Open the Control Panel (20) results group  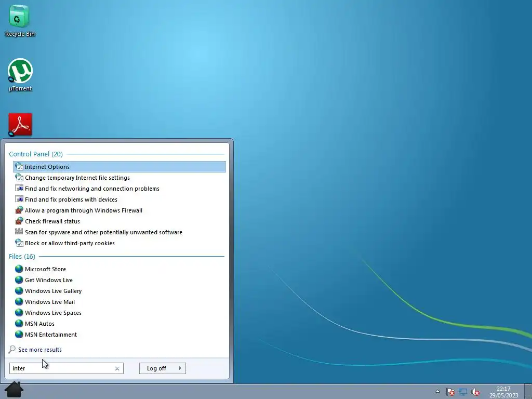click(x=36, y=154)
